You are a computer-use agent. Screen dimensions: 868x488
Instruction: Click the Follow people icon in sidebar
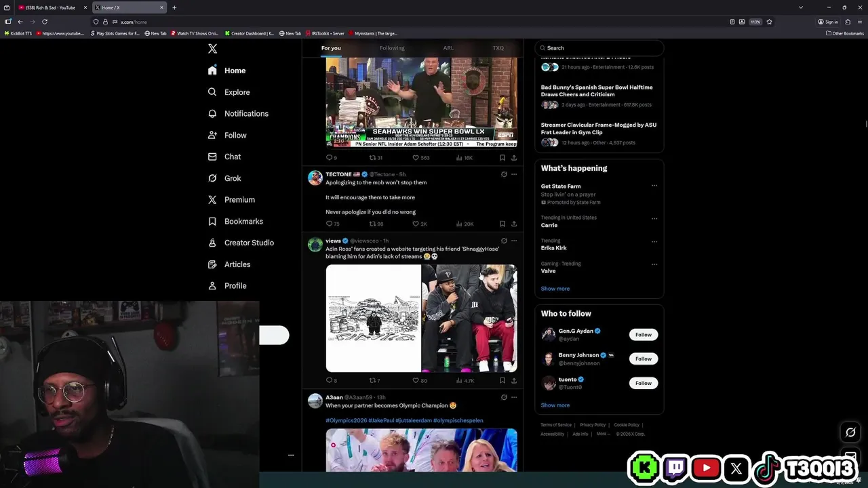[x=212, y=136]
